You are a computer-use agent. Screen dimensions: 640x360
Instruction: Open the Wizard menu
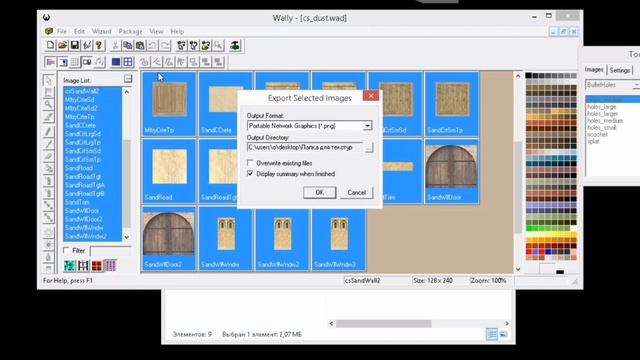[x=102, y=31]
